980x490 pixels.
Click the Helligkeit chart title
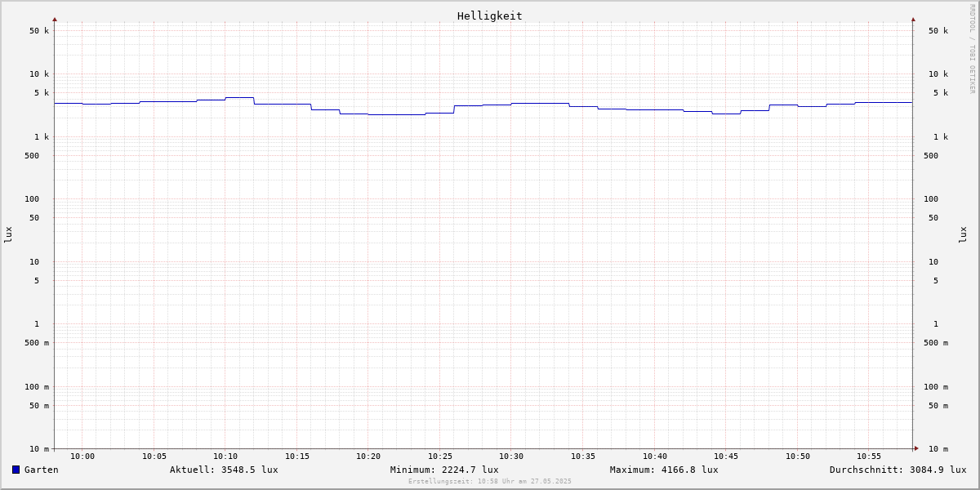pos(490,16)
